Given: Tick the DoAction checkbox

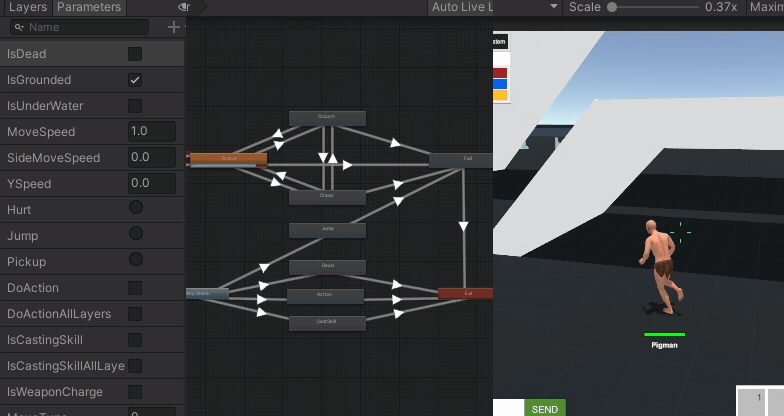Looking at the screenshot, I should point(135,288).
